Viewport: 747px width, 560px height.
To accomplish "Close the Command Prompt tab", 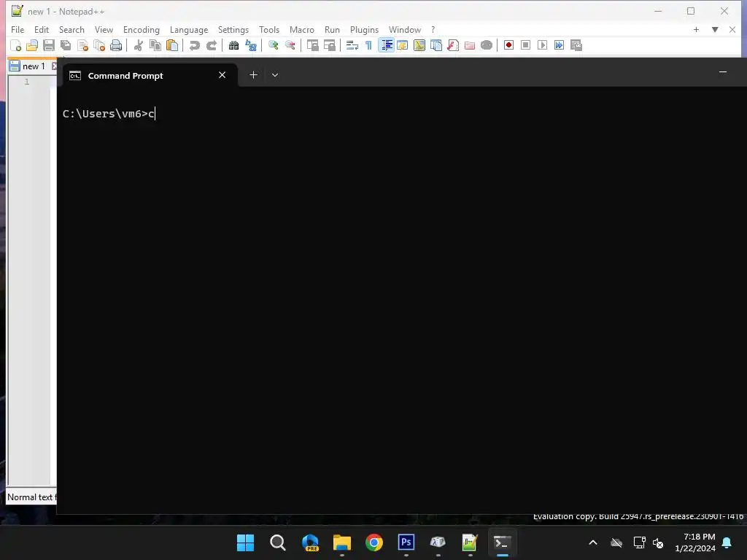I will [222, 75].
